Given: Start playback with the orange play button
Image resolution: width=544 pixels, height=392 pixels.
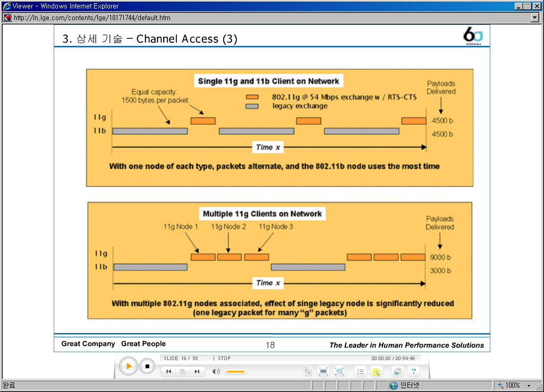Looking at the screenshot, I should pos(129,367).
